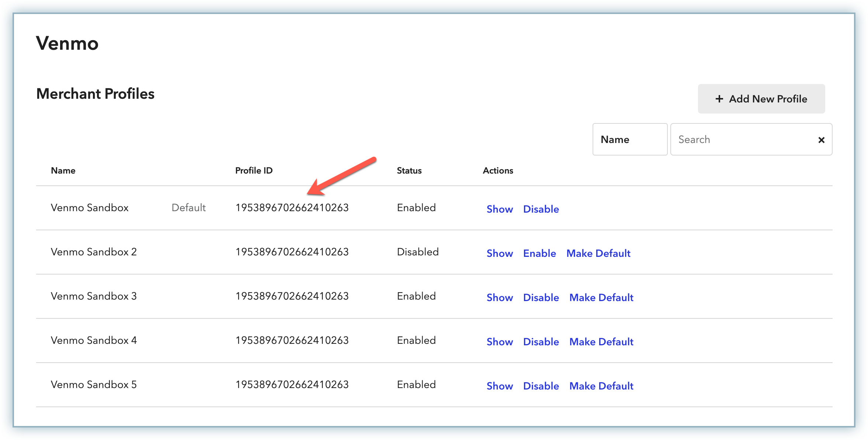Image resolution: width=868 pixels, height=440 pixels.
Task: Disable the Venmo Sandbox 3 profile
Action: (x=541, y=297)
